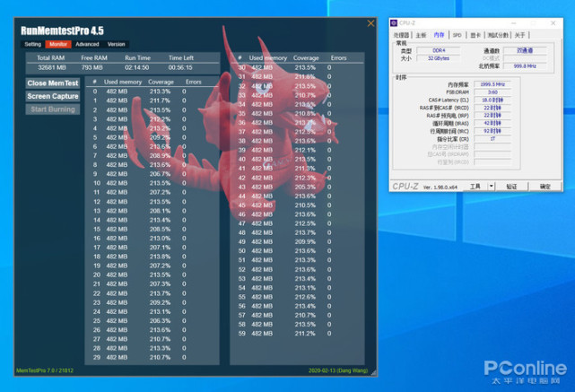Viewport: 575px width, 392px height.
Task: Open the 关于 tab in CPU-Z
Action: pos(519,35)
